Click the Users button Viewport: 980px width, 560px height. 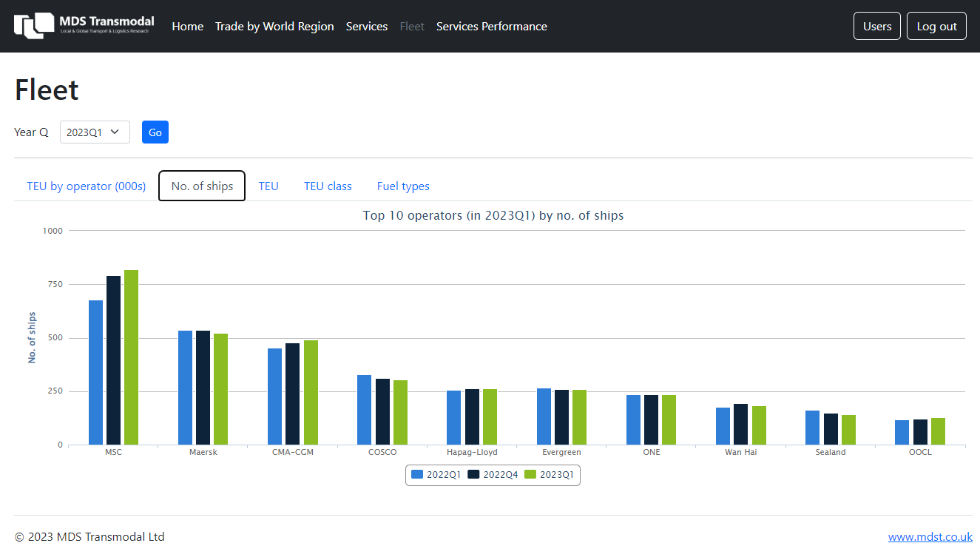click(877, 26)
